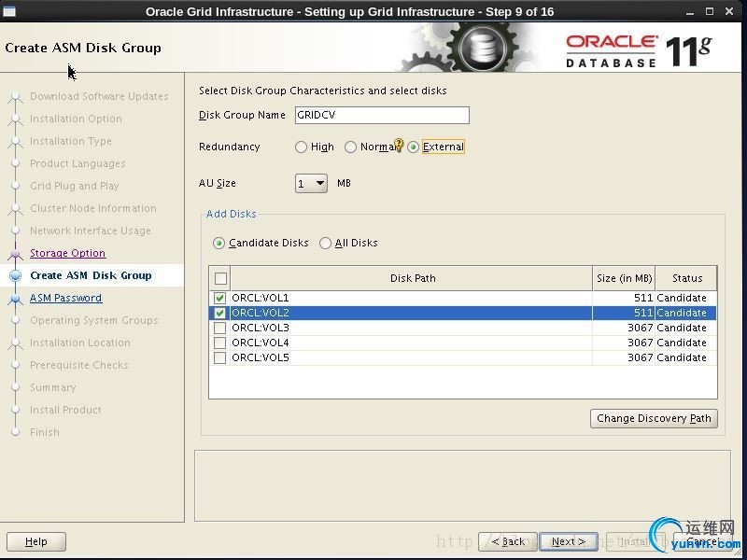Image resolution: width=747 pixels, height=560 pixels.
Task: Open the Storage Option step link
Action: point(67,253)
